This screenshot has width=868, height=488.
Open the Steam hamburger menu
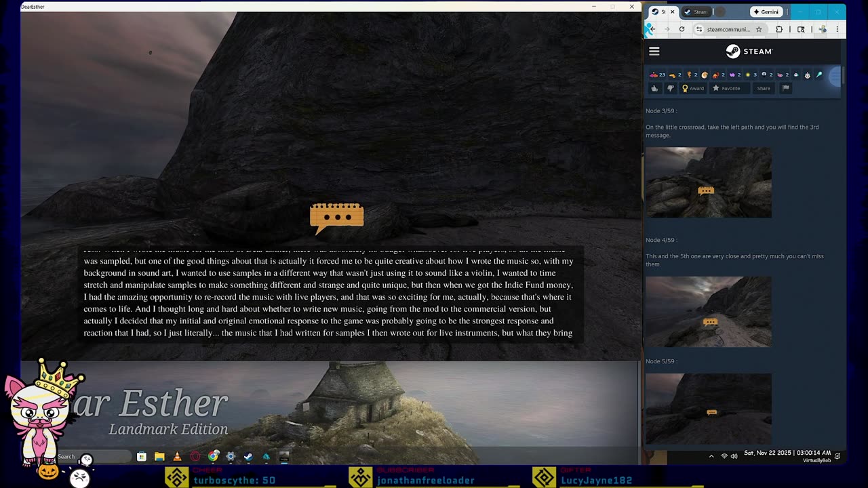[x=654, y=51]
